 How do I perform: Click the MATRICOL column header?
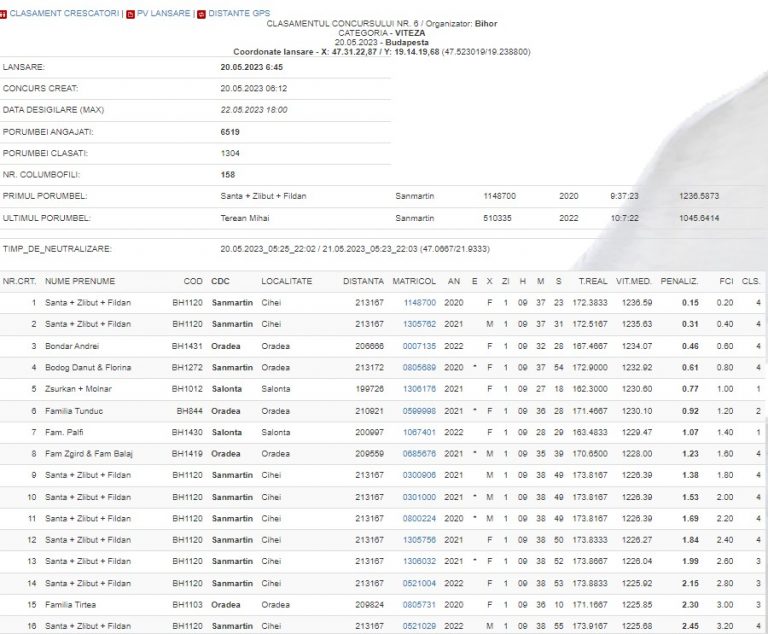(x=414, y=282)
